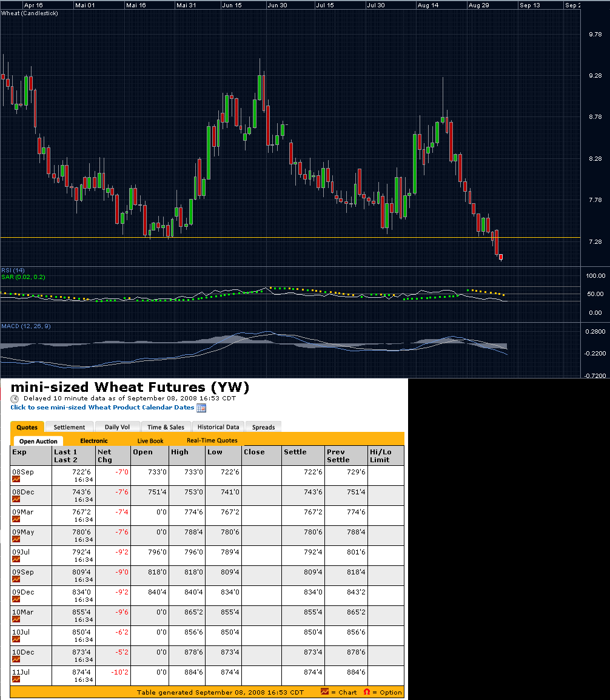Click the MACD (12, 26, 9) indicator label

[x=26, y=326]
